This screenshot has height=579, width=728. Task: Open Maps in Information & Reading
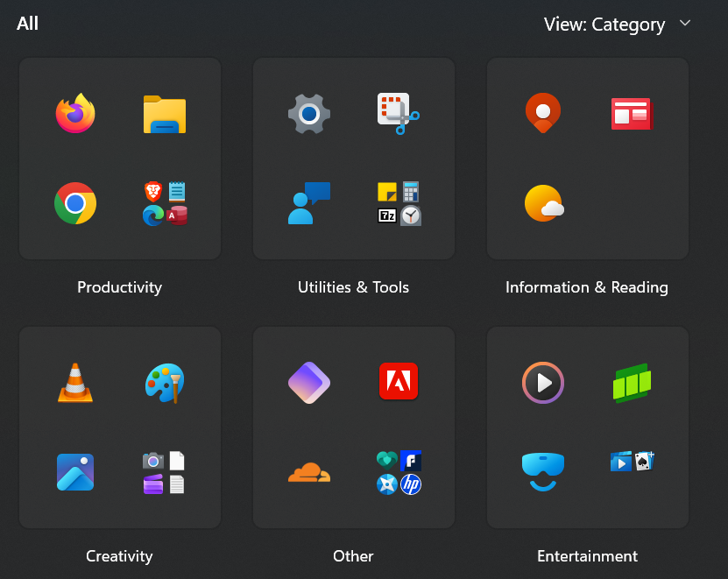tap(543, 113)
